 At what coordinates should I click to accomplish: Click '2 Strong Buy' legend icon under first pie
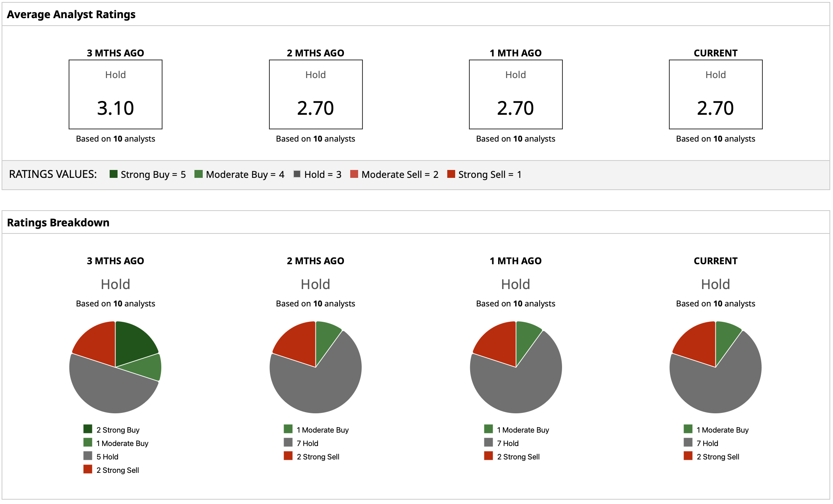coord(88,429)
